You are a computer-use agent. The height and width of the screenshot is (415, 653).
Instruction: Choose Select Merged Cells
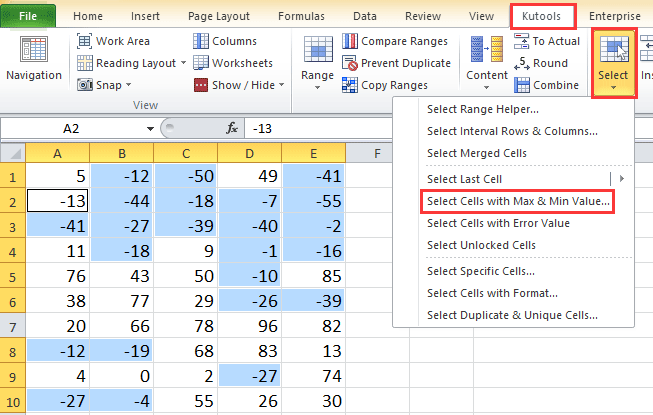513,153
